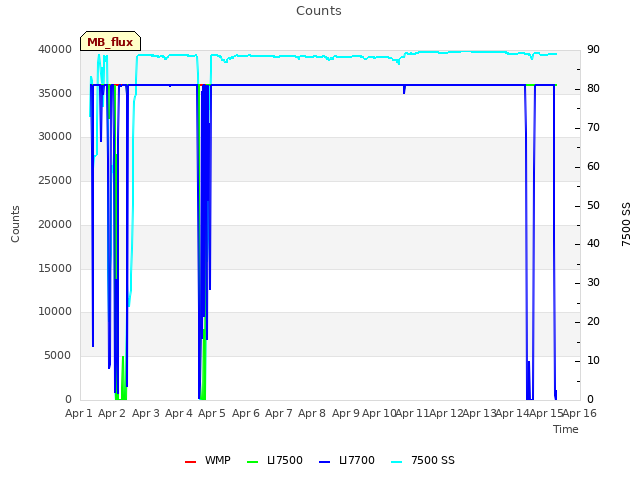Click the cyan 7500 SS legend swatch

(x=396, y=462)
